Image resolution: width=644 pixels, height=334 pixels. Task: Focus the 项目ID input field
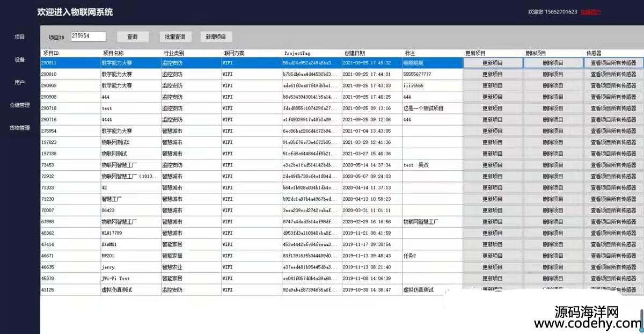coord(88,37)
